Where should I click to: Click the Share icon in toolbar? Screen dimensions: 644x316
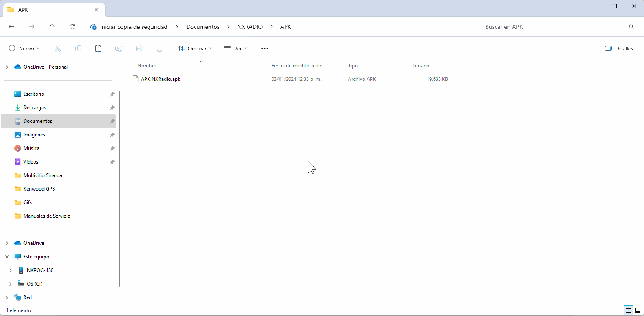(139, 49)
